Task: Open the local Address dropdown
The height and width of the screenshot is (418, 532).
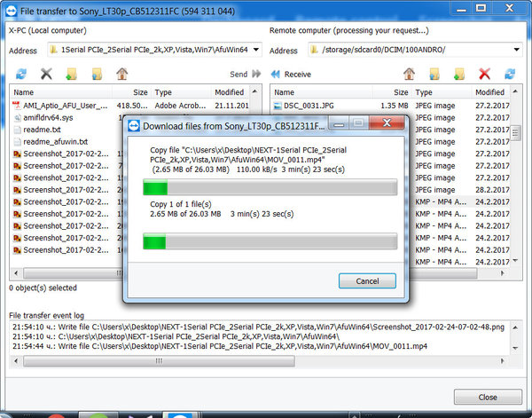Action: pos(256,50)
